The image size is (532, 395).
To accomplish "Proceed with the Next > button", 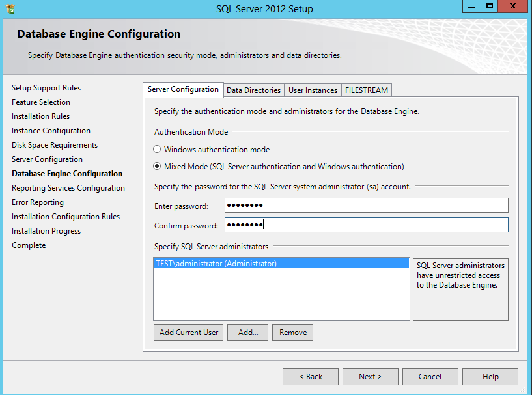I will pos(370,377).
